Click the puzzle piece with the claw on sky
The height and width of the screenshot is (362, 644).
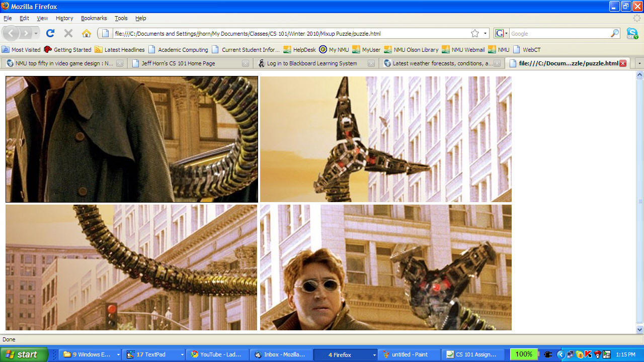click(x=386, y=139)
